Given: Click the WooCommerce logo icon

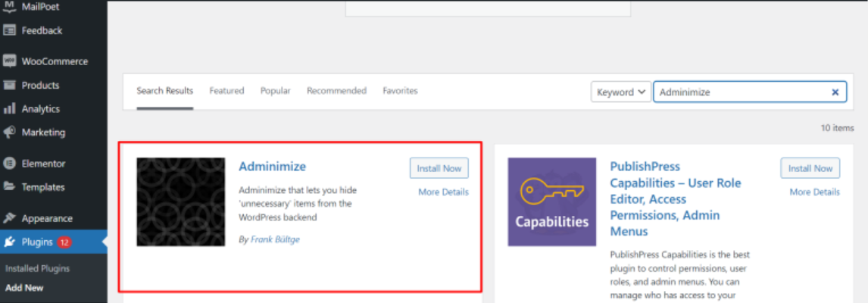Looking at the screenshot, I should (9, 61).
